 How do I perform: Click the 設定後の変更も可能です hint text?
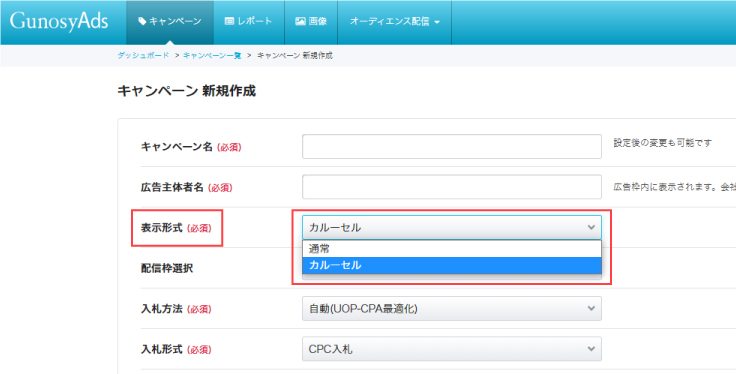(x=662, y=143)
